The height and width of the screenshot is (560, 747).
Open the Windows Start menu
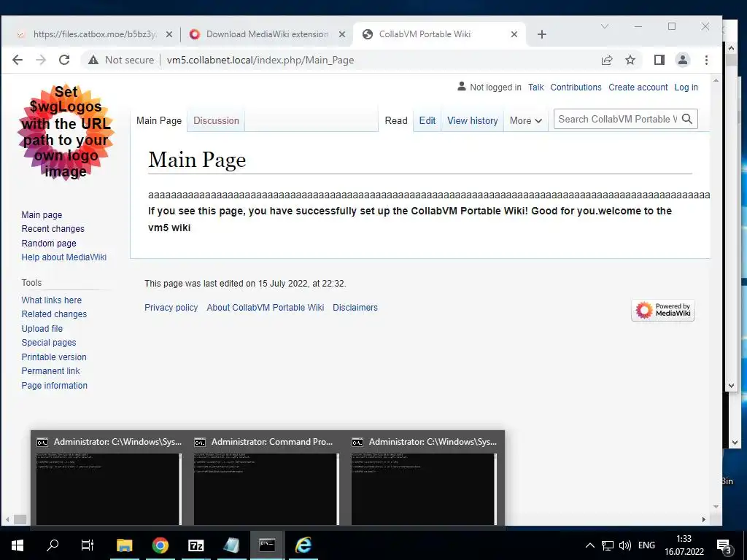pos(18,545)
